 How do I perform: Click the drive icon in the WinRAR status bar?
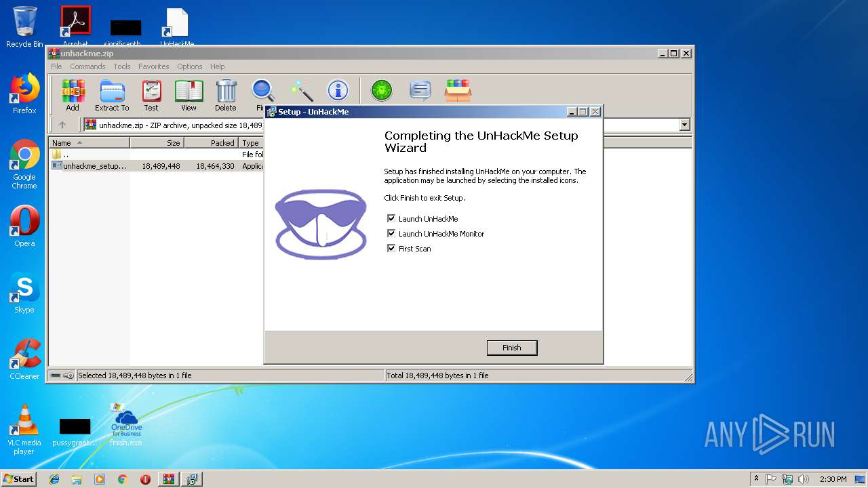pos(56,375)
